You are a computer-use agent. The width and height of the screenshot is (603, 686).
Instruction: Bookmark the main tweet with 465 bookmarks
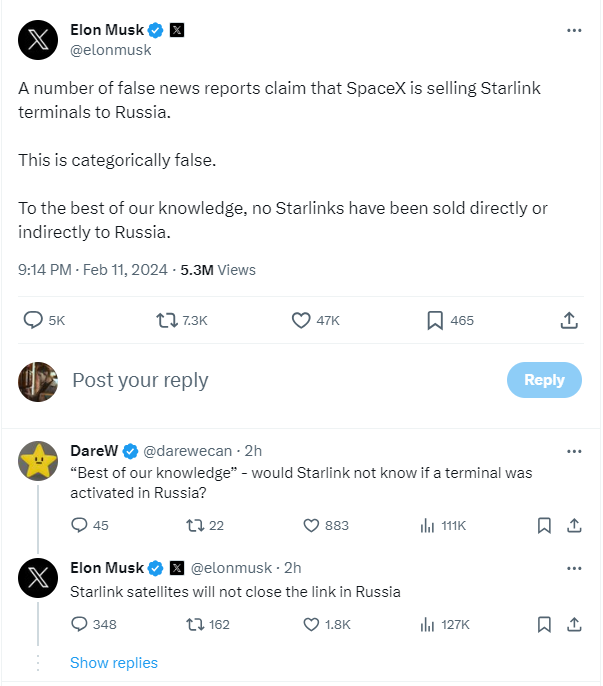click(435, 320)
